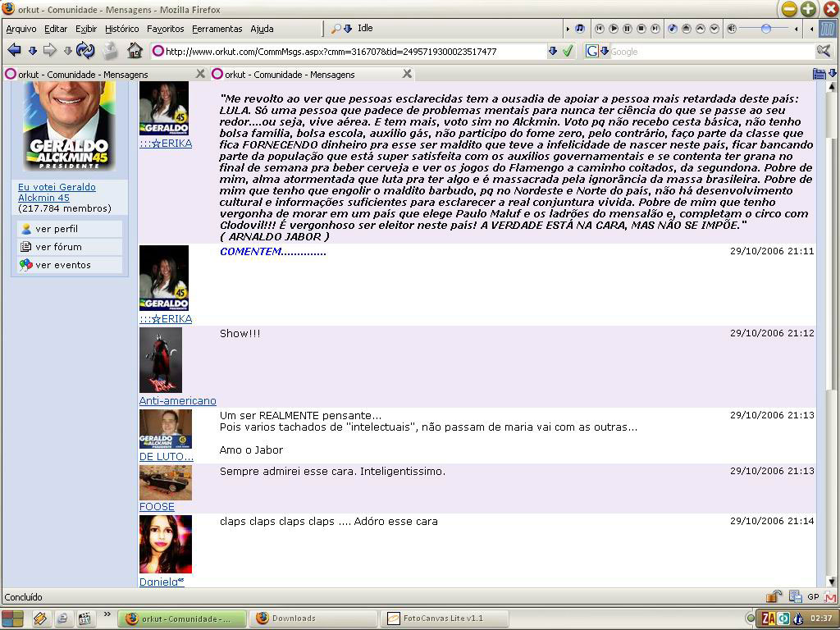The height and width of the screenshot is (630, 840).
Task: Open the Ajuda menu
Action: click(x=262, y=29)
